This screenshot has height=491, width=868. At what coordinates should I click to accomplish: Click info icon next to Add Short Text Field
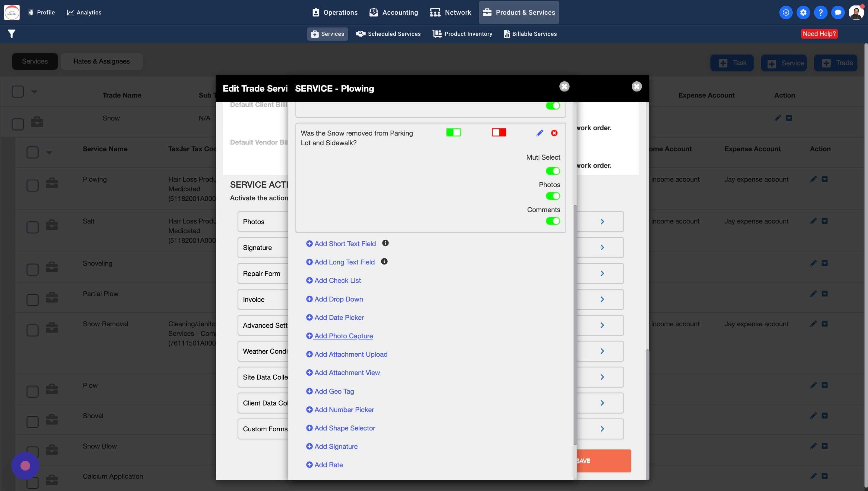click(385, 243)
